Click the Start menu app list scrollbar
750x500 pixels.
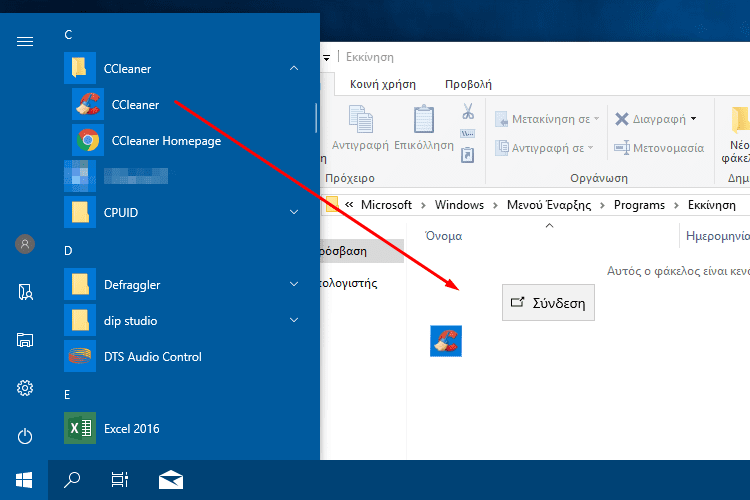pos(316,118)
